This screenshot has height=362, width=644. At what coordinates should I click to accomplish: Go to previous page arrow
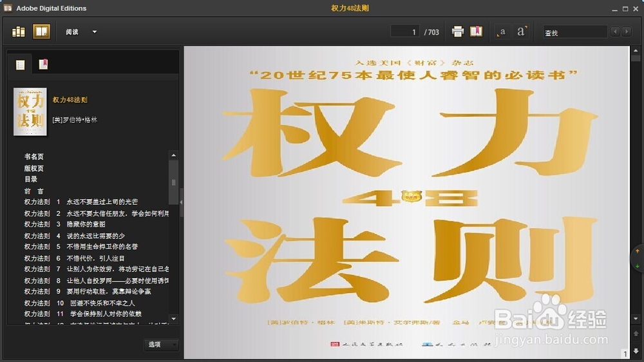click(636, 333)
